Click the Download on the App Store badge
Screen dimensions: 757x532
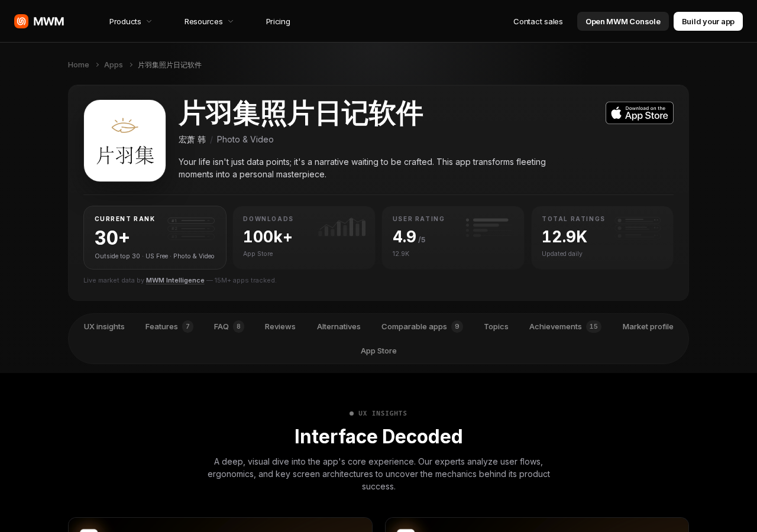(639, 113)
